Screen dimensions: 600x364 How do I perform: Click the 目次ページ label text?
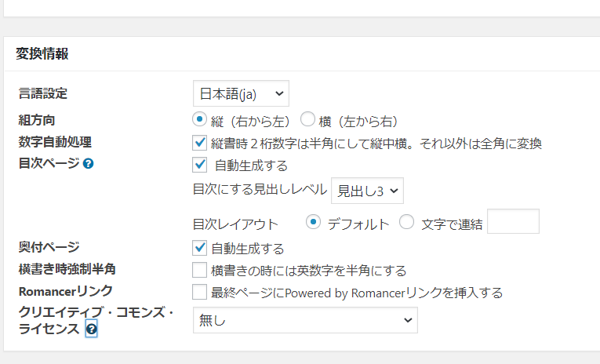pyautogui.click(x=48, y=165)
